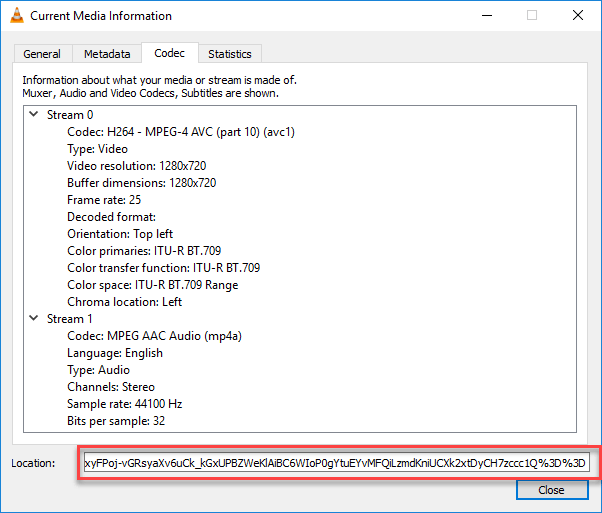Image resolution: width=602 pixels, height=513 pixels.
Task: Select the Buffer dimensions row
Action: pos(142,183)
